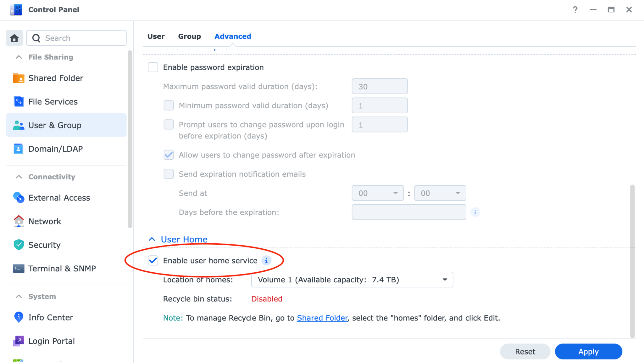Collapse the Connectivity group in sidebar
The height and width of the screenshot is (363, 644).
pyautogui.click(x=18, y=177)
